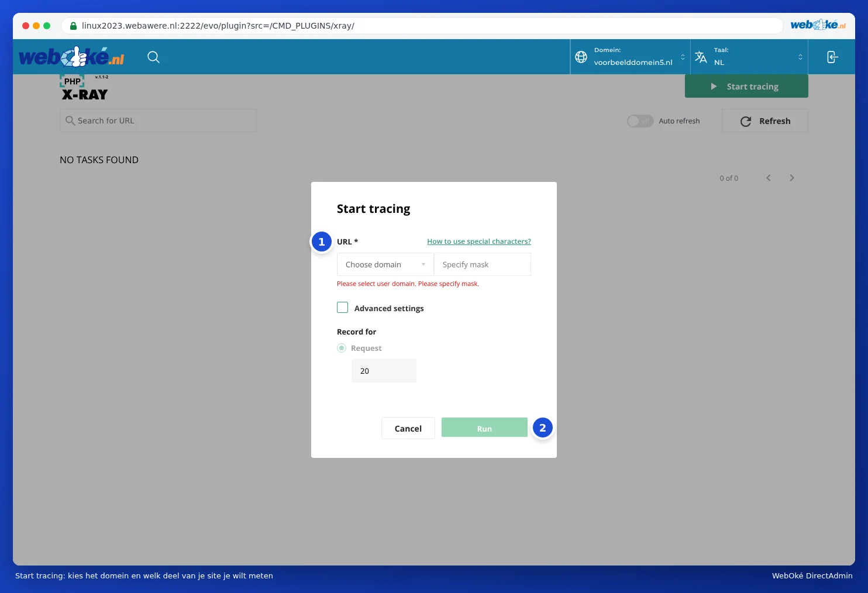Click the macOS yellow minimize window dot
Screen dimensions: 868x593
pyautogui.click(x=36, y=26)
